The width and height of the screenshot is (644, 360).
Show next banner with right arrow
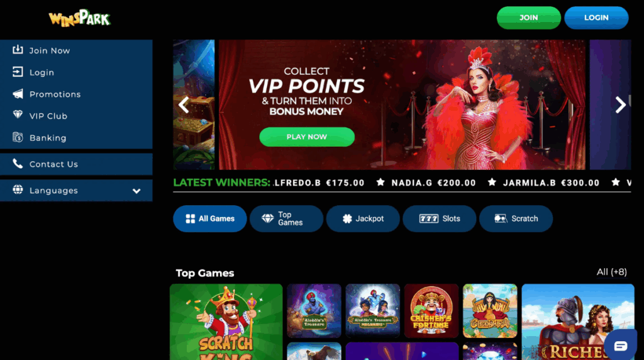click(620, 105)
